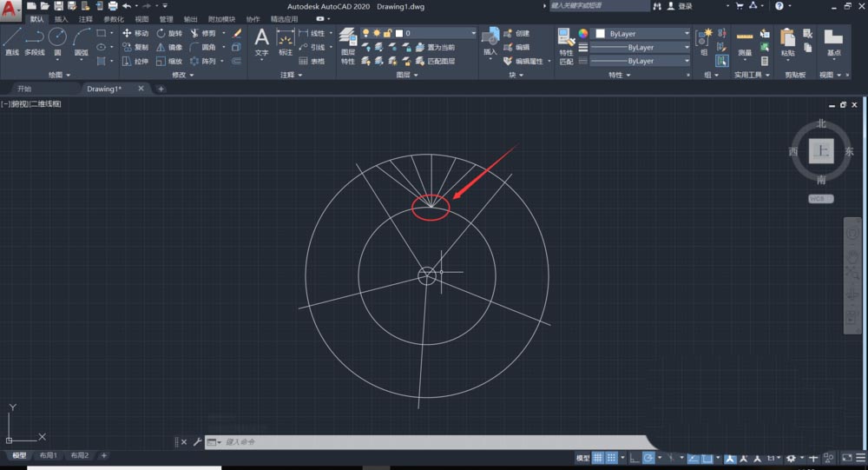This screenshot has height=470, width=868.
Task: Toggle polar tracking in the status bar
Action: 648,458
